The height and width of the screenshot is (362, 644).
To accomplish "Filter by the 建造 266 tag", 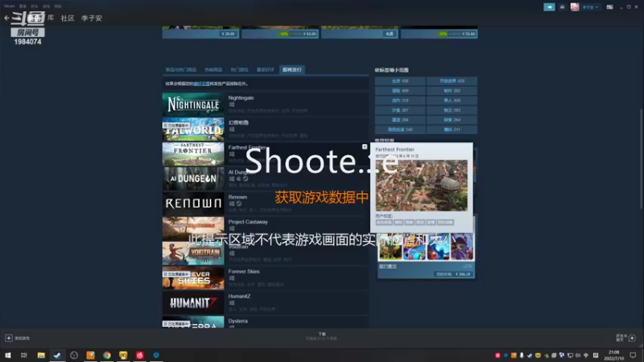I will tap(400, 120).
